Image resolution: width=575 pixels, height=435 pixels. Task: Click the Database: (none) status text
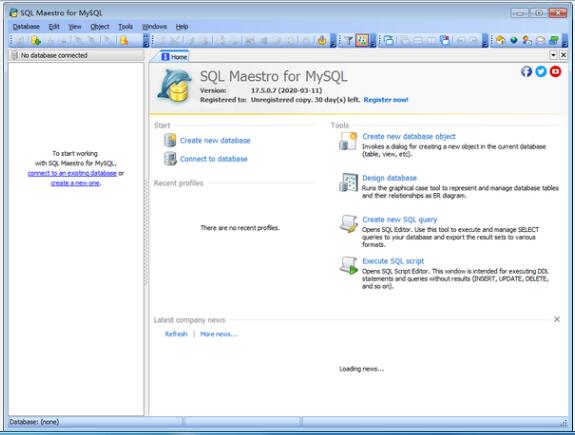34,422
